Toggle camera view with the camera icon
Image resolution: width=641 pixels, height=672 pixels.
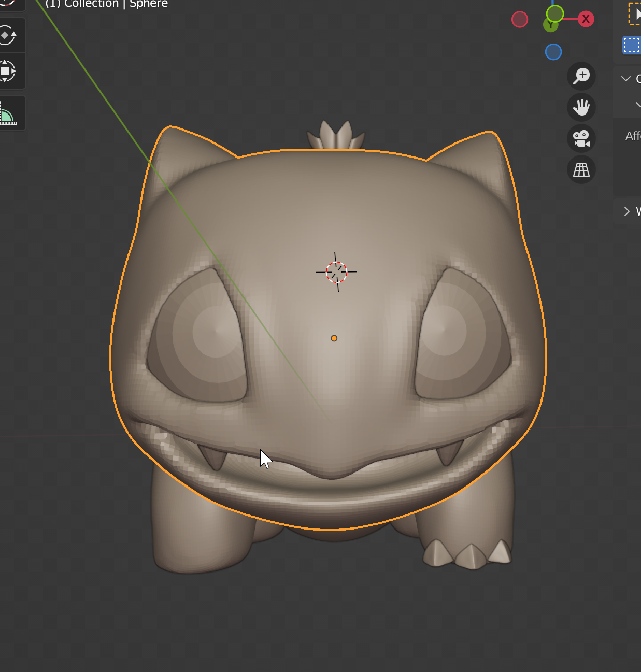pyautogui.click(x=581, y=138)
